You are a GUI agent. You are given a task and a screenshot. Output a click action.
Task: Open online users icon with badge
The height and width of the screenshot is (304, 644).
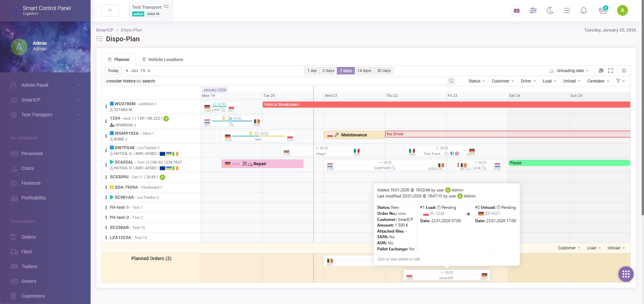[x=603, y=10]
